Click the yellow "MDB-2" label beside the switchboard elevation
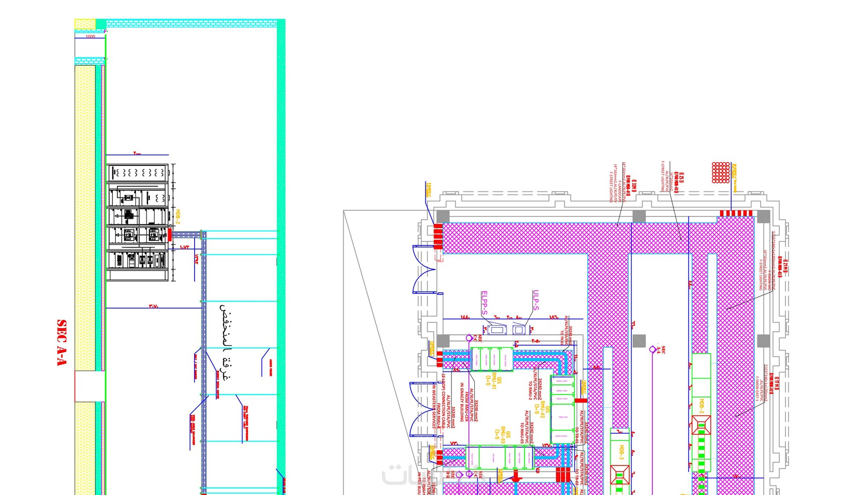868x495 pixels. point(178,217)
